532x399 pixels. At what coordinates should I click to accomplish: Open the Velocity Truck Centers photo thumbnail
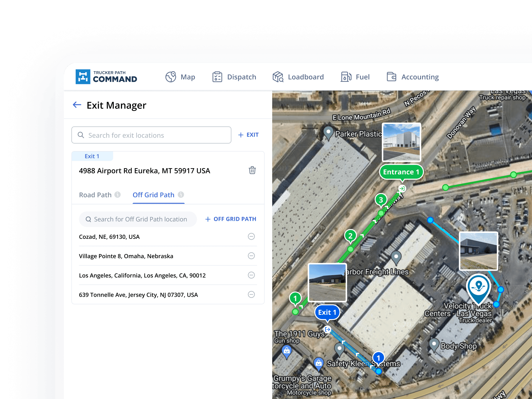[x=479, y=251]
